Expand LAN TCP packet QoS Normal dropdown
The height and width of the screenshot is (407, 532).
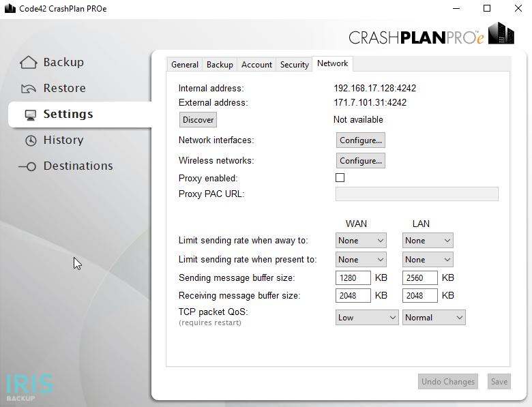[434, 318]
